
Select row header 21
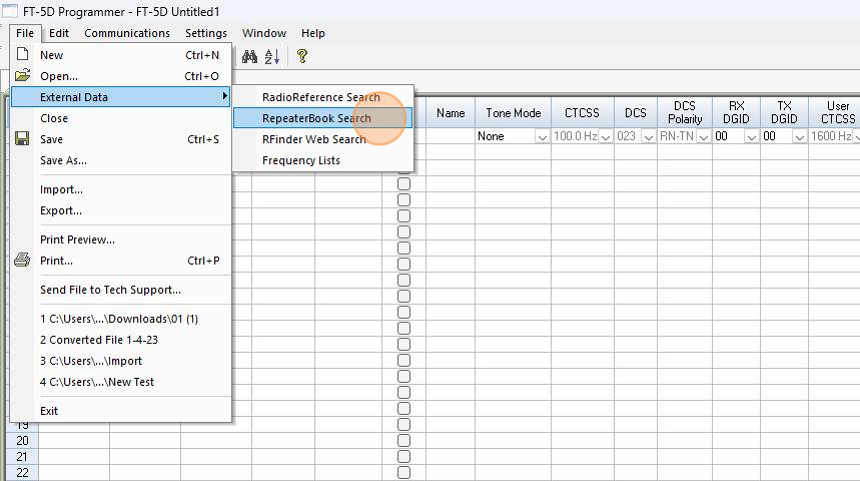pos(22,456)
